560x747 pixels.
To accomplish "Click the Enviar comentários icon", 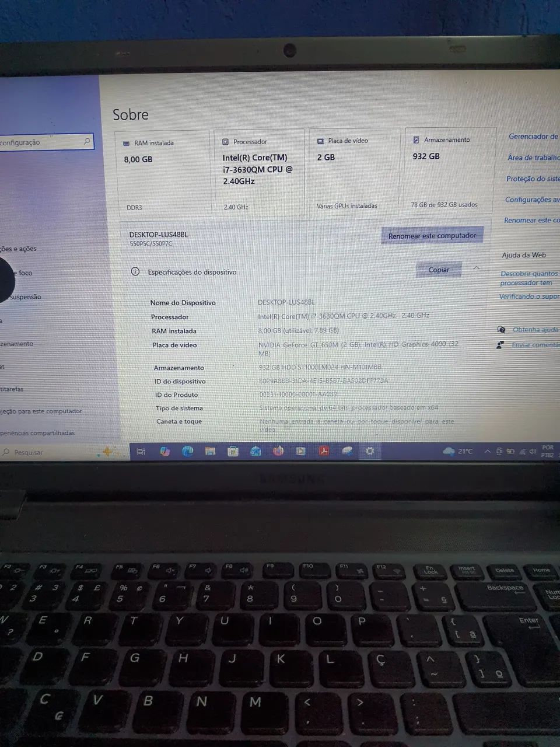I will click(500, 345).
